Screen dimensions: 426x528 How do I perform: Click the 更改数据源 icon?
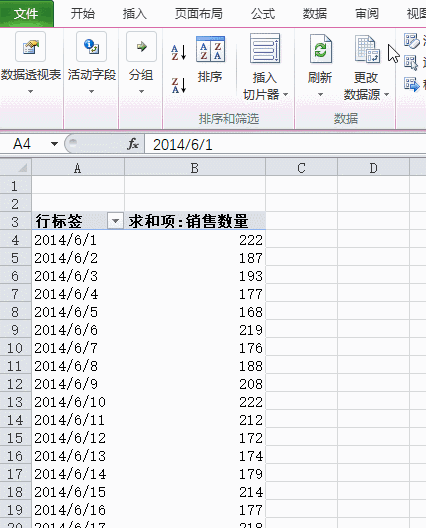click(x=367, y=49)
